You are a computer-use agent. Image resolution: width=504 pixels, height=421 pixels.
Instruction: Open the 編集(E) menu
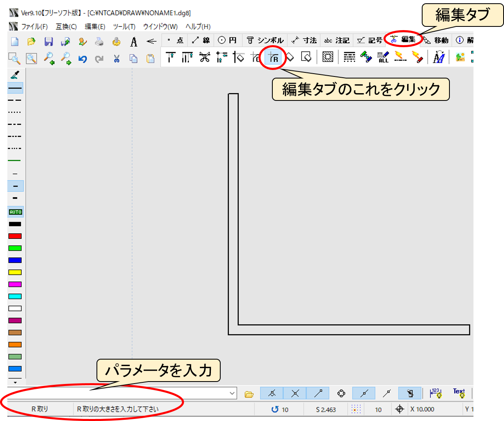(x=95, y=26)
